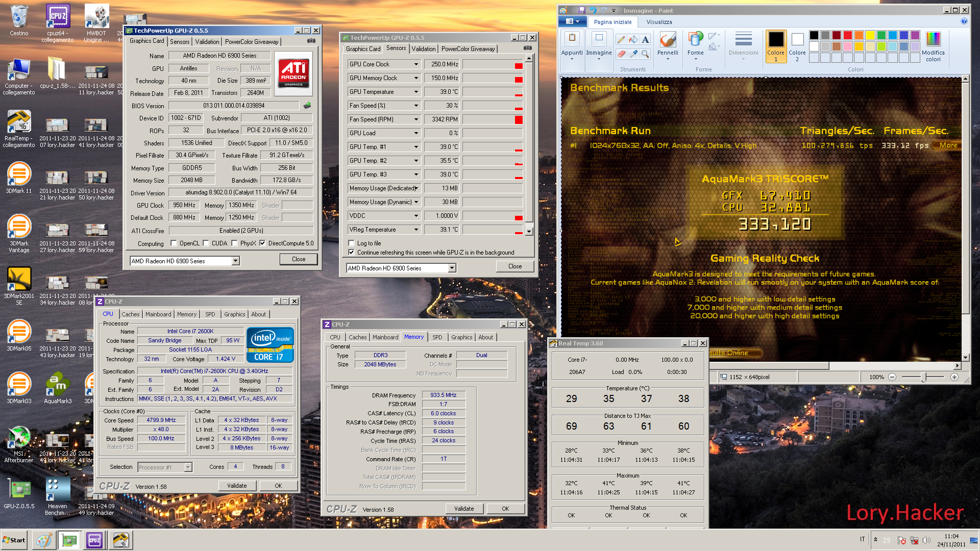Switch to Caches tab in left CPU-Z window
980x551 pixels.
(131, 314)
